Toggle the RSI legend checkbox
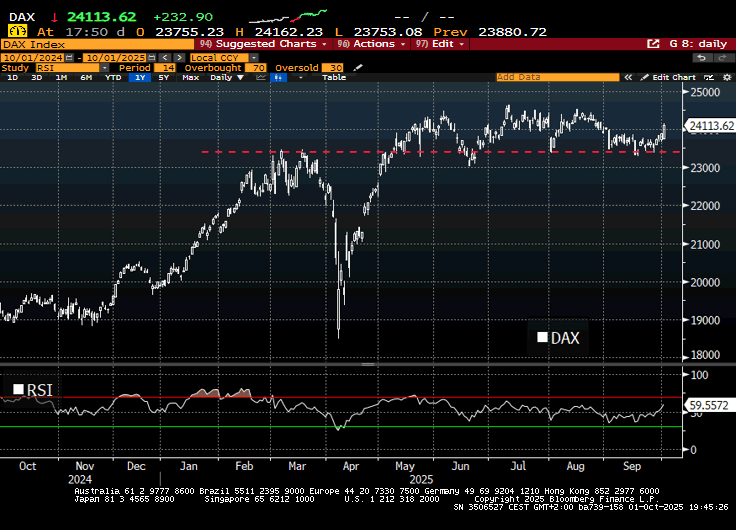This screenshot has height=530, width=736. (18, 389)
